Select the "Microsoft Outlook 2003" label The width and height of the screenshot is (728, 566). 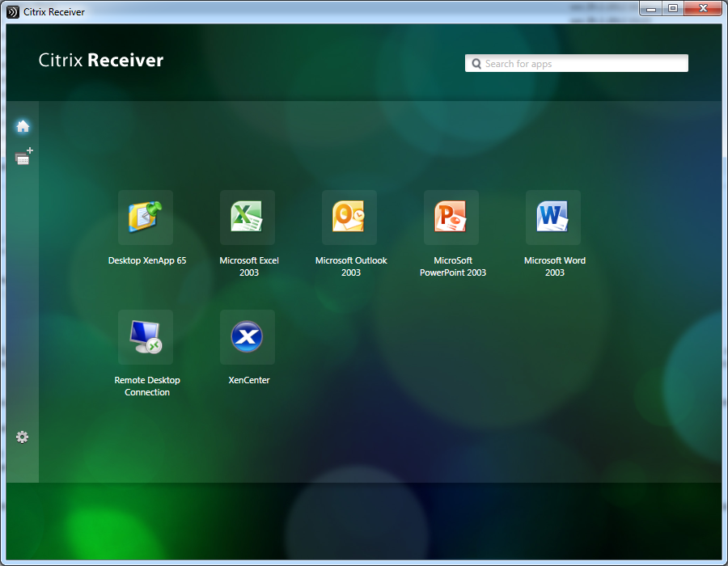point(351,266)
